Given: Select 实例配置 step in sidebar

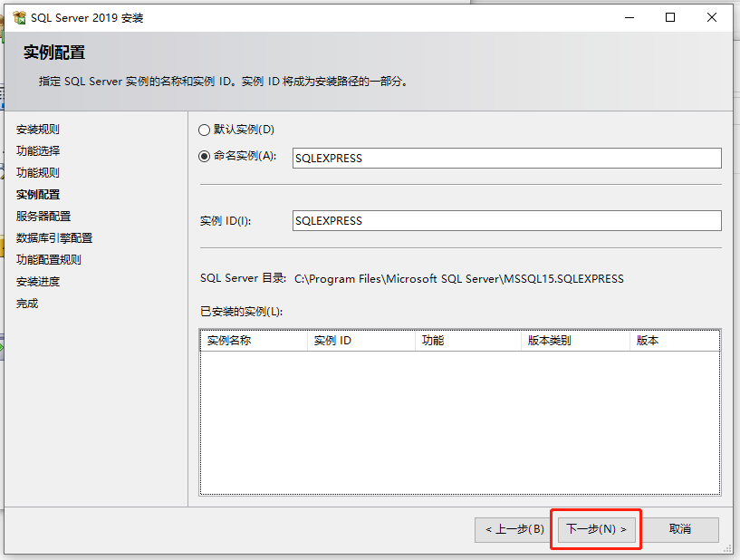Looking at the screenshot, I should click(38, 195).
